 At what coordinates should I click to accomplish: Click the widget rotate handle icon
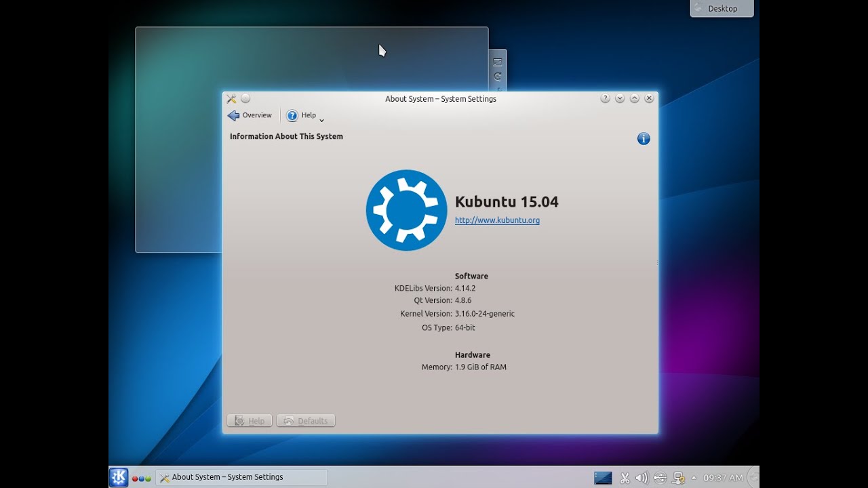pos(498,76)
